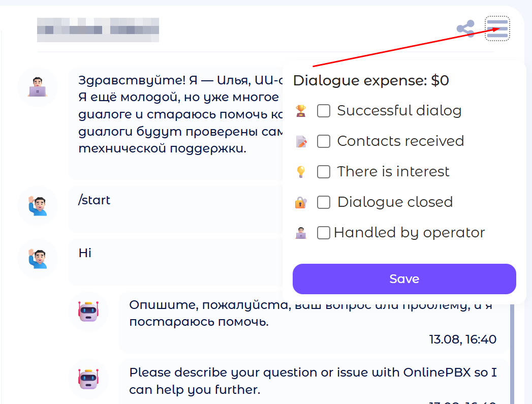The height and width of the screenshot is (404, 532).
Task: Toggle the hamburger menu icon
Action: coord(497,28)
